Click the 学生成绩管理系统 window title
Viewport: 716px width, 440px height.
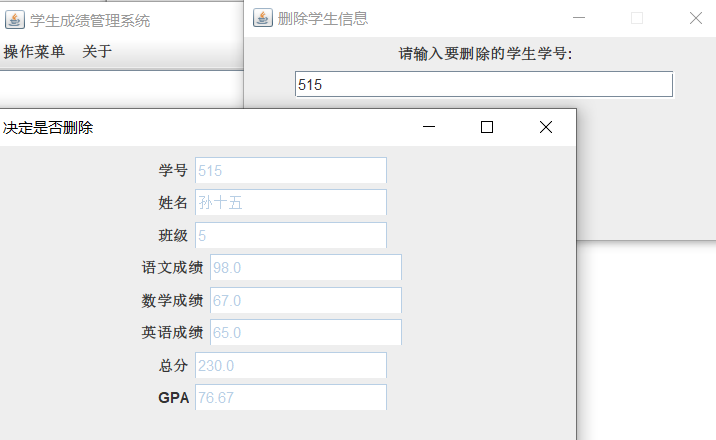(90, 21)
